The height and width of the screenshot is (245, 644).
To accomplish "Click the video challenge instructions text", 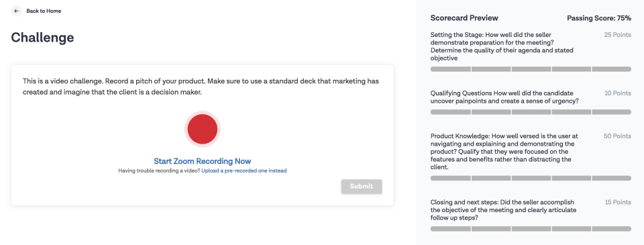I will [201, 87].
